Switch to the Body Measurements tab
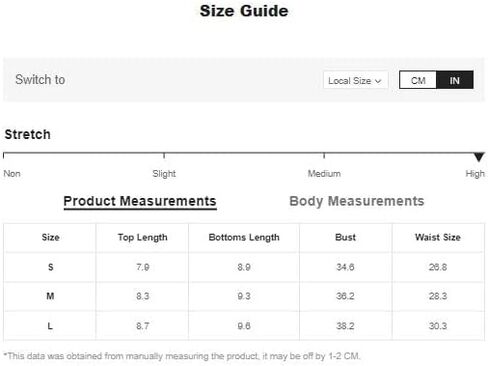Image resolution: width=488 pixels, height=366 pixels. [x=357, y=201]
